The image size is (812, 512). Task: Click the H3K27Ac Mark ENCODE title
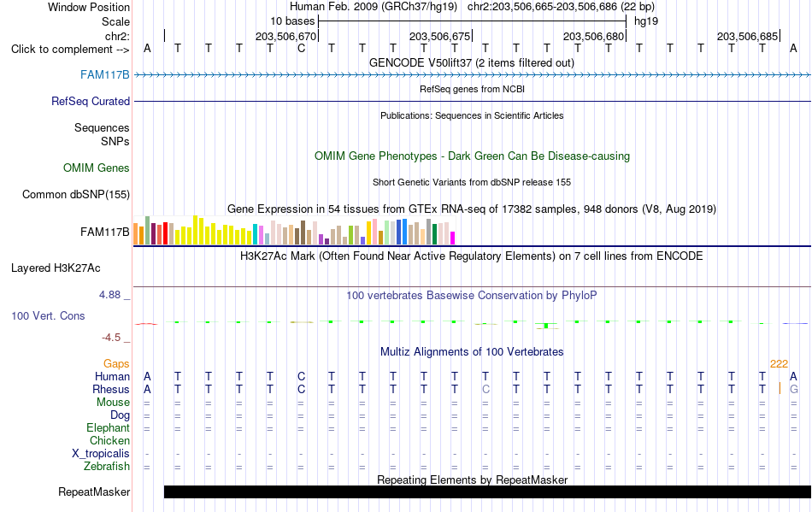[x=471, y=256]
